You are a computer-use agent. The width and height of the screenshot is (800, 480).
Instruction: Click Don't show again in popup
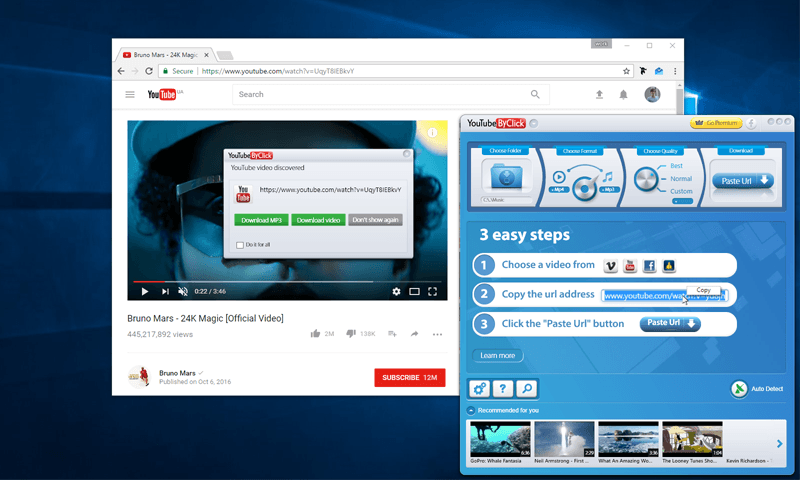tap(376, 220)
